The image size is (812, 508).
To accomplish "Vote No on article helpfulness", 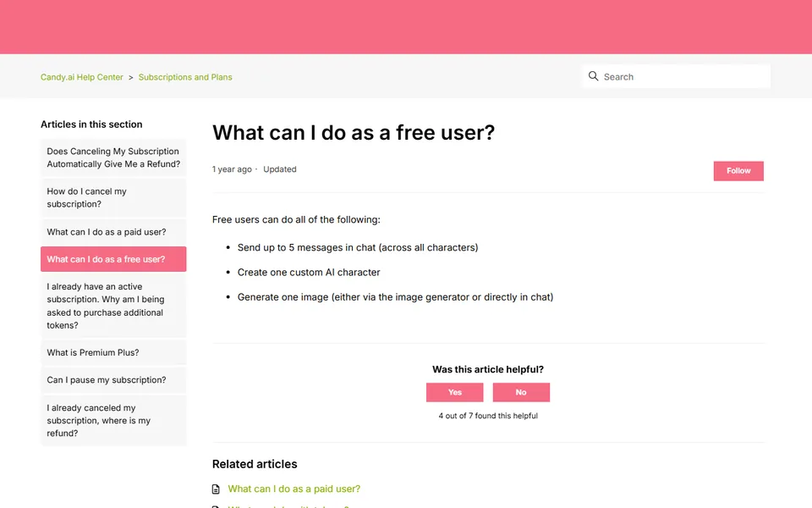I will [x=521, y=392].
